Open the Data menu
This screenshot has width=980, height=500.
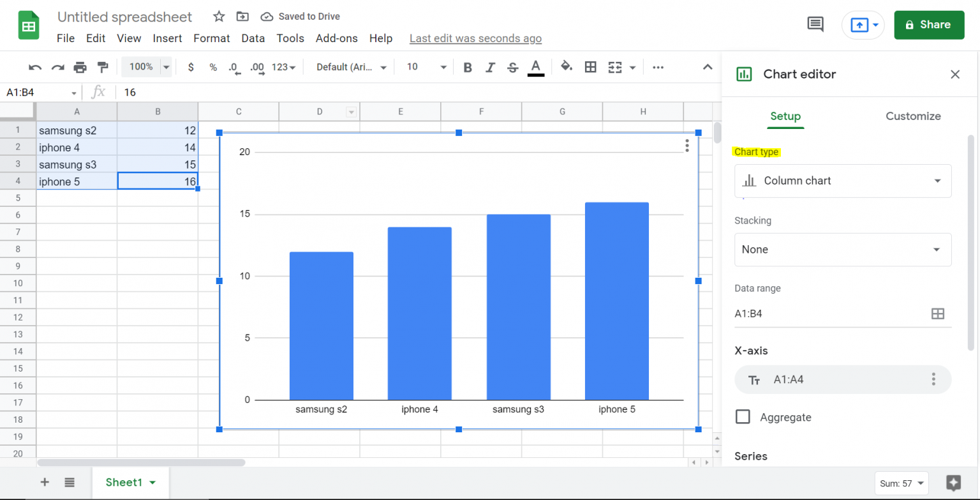[253, 38]
